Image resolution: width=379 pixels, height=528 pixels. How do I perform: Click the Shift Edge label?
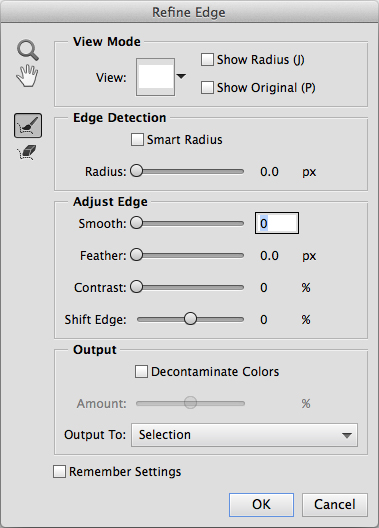(95, 320)
